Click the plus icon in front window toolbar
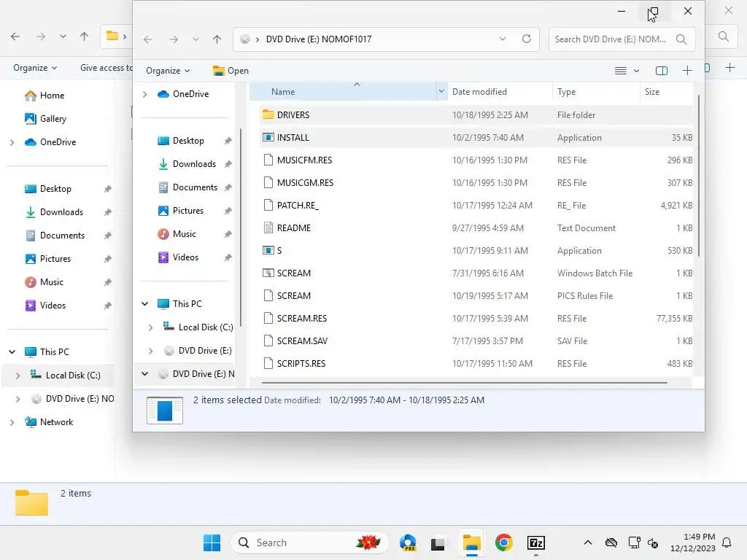 pyautogui.click(x=687, y=71)
